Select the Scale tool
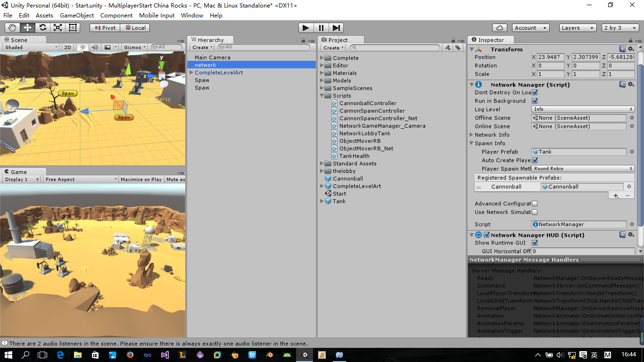 tap(58, 28)
